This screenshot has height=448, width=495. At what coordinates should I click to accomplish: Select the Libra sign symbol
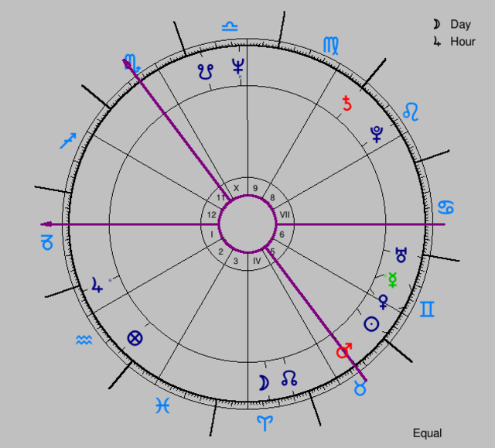(230, 26)
